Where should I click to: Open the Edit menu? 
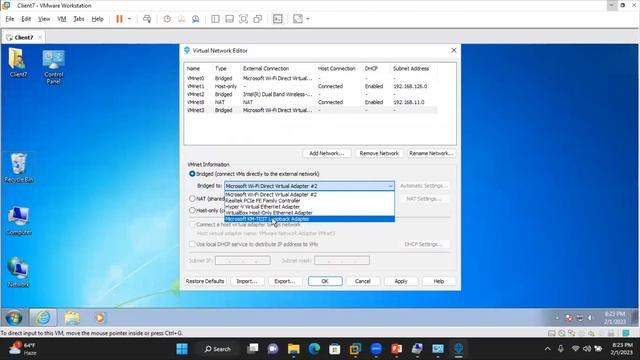click(x=26, y=19)
